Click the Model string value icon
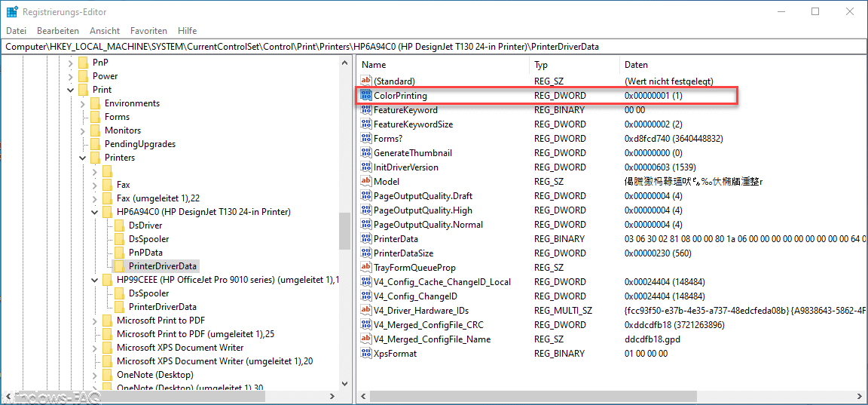The image size is (868, 405). click(366, 181)
